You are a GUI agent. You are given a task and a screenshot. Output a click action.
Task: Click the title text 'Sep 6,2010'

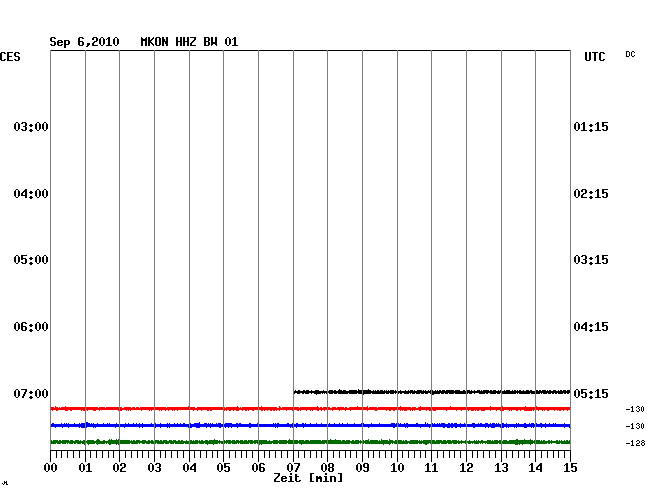[x=84, y=42]
